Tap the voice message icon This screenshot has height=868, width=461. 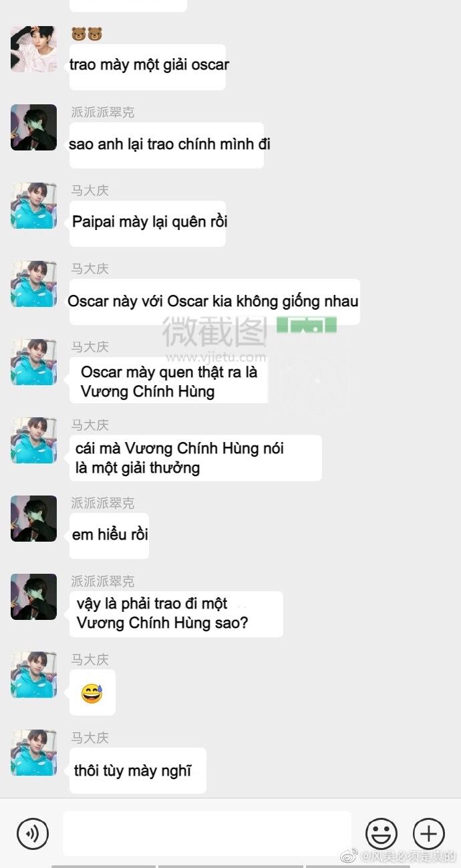[x=33, y=833]
